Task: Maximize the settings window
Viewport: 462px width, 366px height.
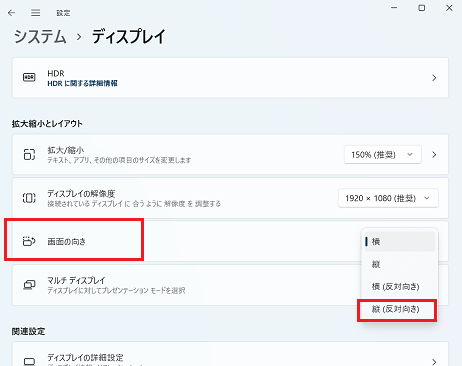Action: pos(422,8)
